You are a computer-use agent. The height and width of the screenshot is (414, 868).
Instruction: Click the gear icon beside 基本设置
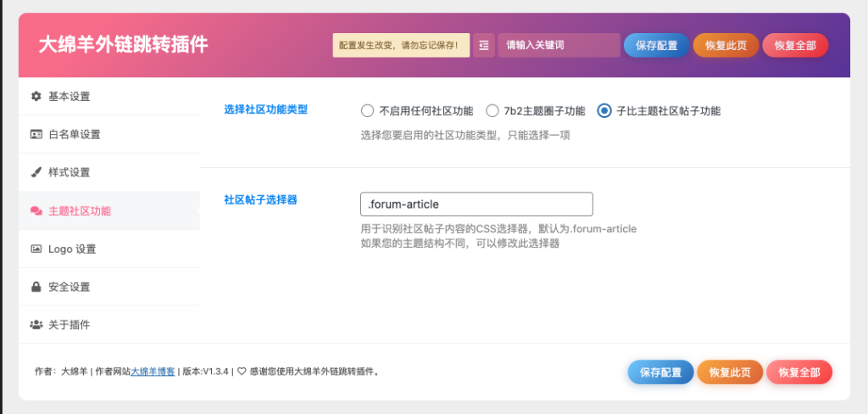[x=36, y=97]
